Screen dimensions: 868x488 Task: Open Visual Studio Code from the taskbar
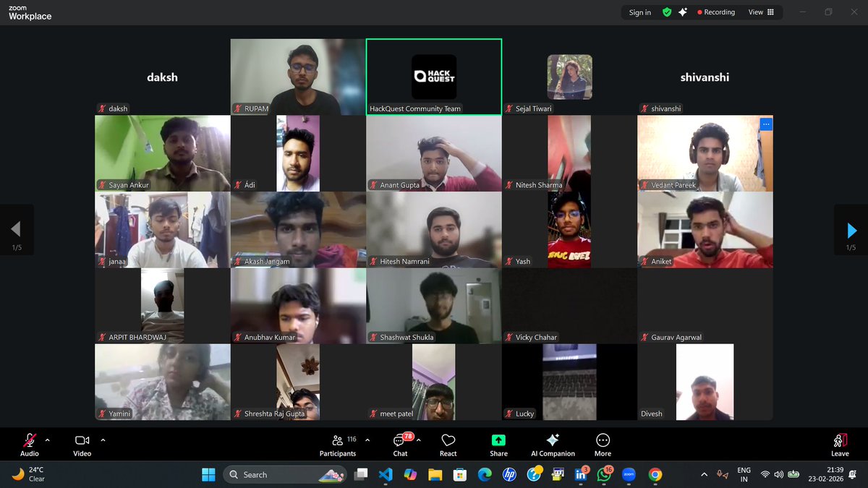(386, 474)
